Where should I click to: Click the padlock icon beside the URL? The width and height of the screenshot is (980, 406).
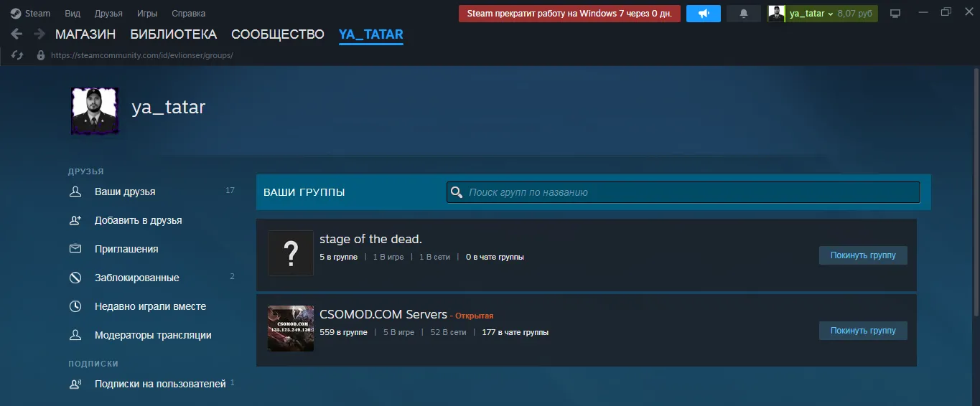point(40,55)
